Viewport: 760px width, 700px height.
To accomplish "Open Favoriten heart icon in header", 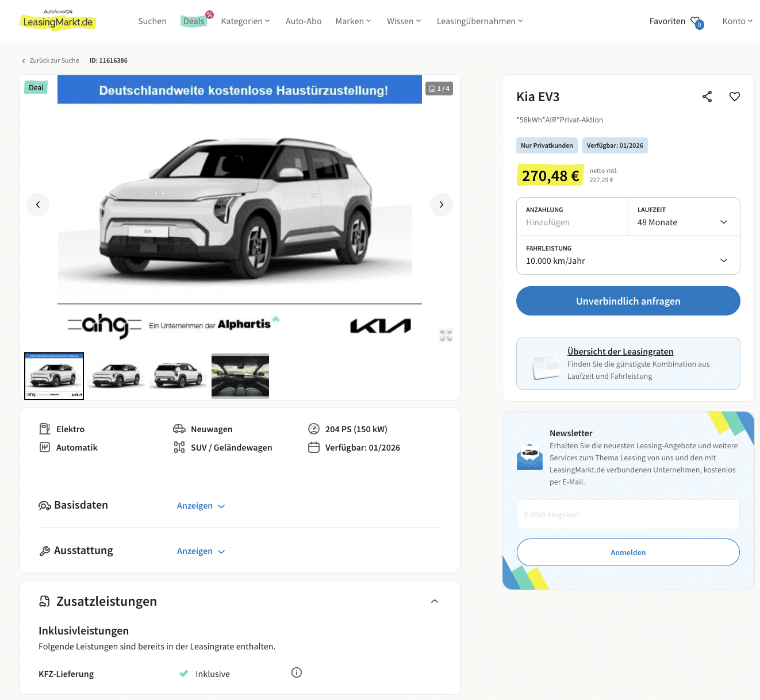I will (697, 22).
